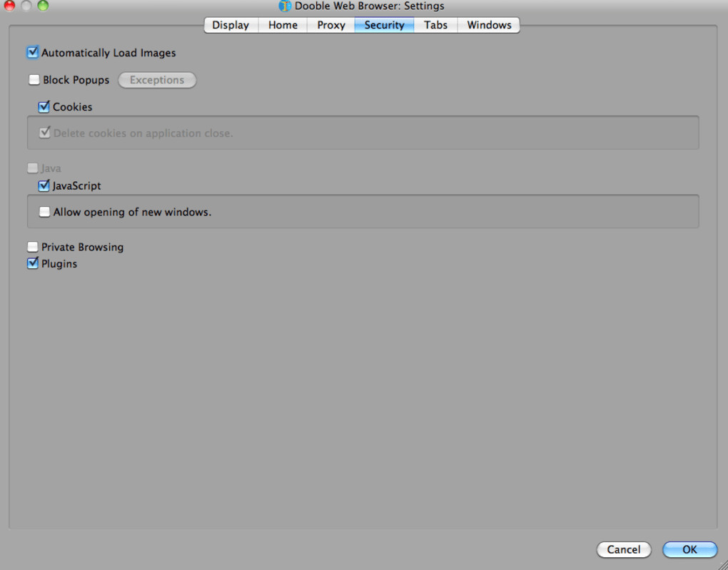The width and height of the screenshot is (728, 570).
Task: Enable the Block Popups checkbox
Action: 34,80
